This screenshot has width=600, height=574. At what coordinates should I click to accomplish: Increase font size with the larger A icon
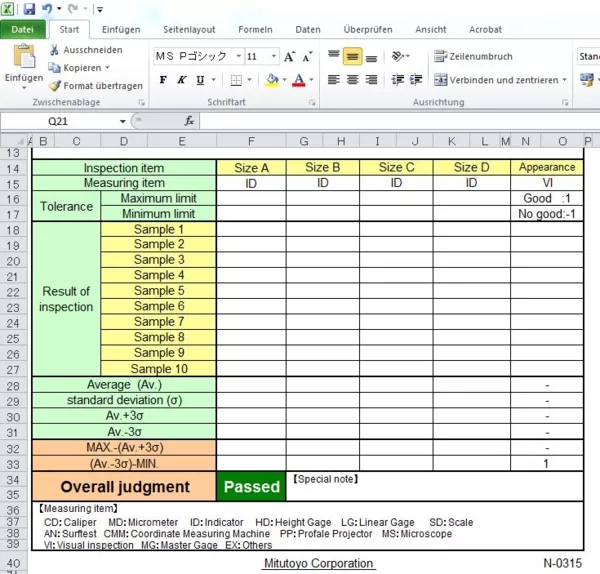pyautogui.click(x=289, y=57)
